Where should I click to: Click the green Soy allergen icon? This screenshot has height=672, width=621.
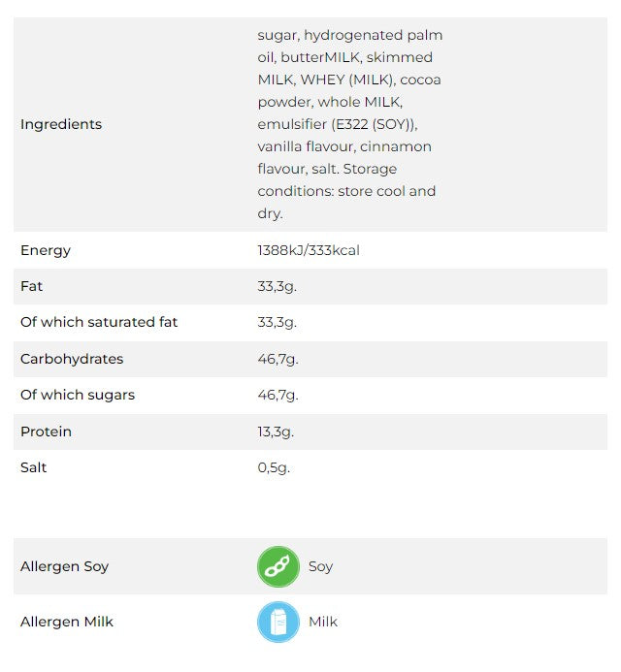pyautogui.click(x=278, y=566)
